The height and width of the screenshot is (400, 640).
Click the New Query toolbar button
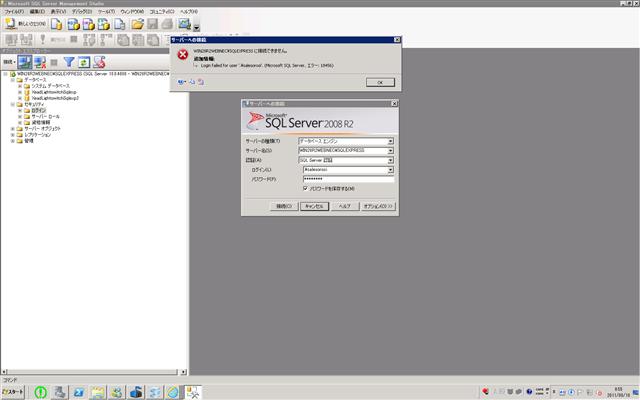[x=22, y=24]
